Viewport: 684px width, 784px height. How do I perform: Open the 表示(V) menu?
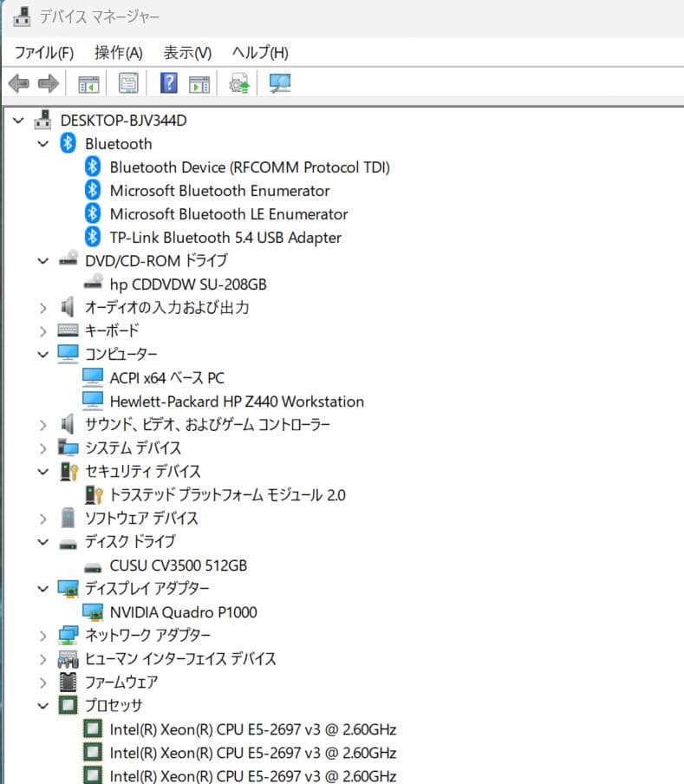point(187,53)
